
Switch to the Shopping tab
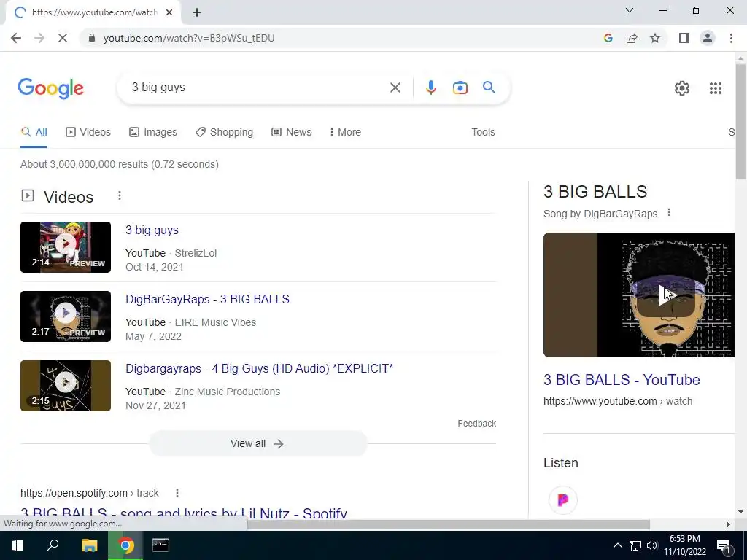point(224,132)
